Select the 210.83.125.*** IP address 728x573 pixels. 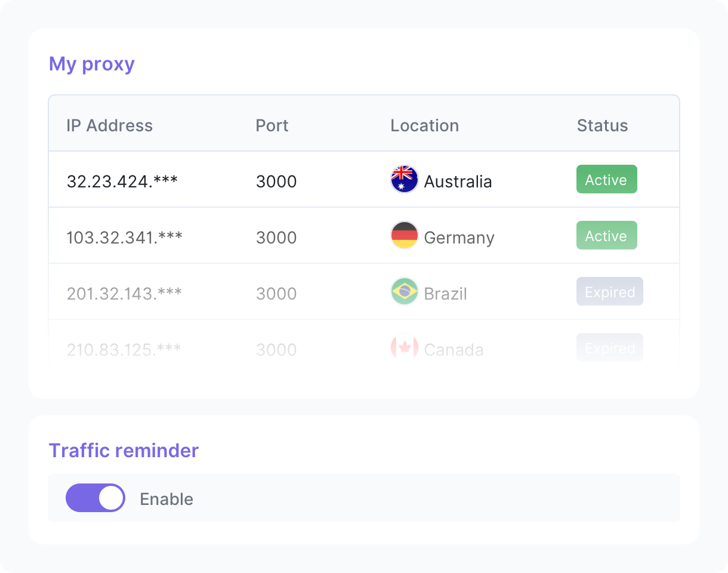pos(124,350)
